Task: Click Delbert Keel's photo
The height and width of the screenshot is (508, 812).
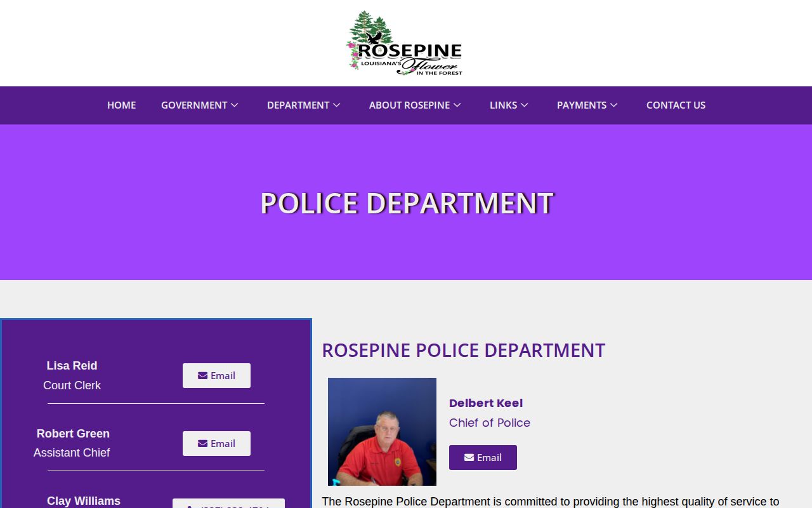Action: (x=382, y=432)
